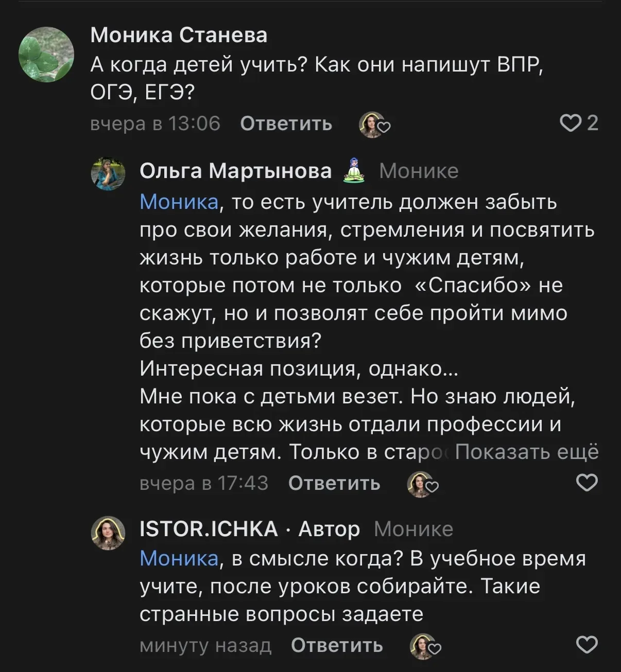The height and width of the screenshot is (672, 621).
Task: Click the 'вчера в 13:06' timestamp
Action: [x=155, y=124]
